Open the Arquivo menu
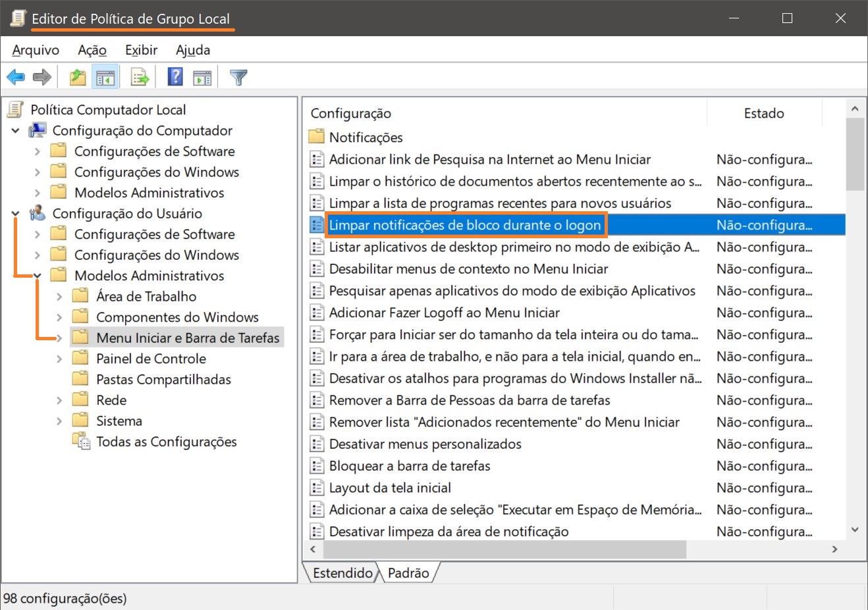Screen dimensions: 868x610 [36, 50]
